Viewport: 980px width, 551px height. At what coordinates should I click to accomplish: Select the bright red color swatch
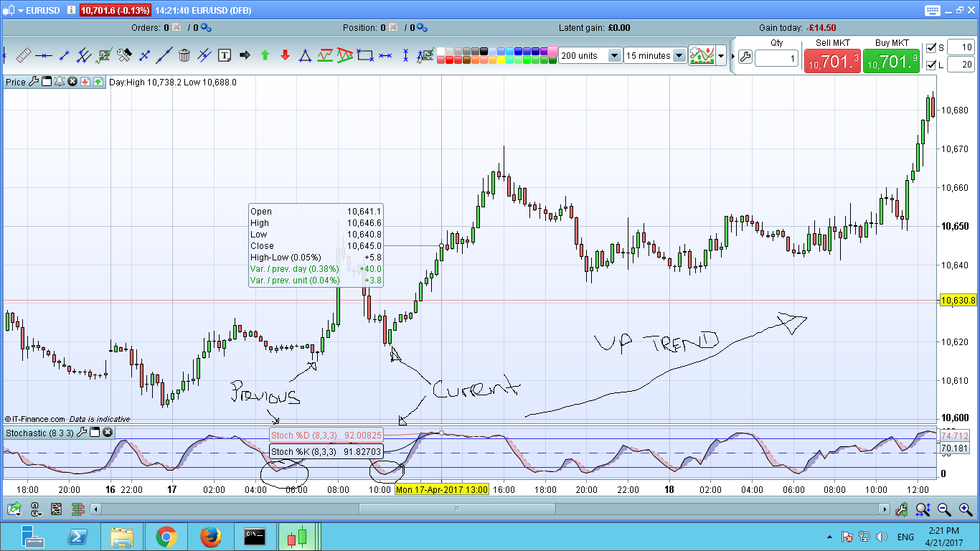pyautogui.click(x=451, y=60)
